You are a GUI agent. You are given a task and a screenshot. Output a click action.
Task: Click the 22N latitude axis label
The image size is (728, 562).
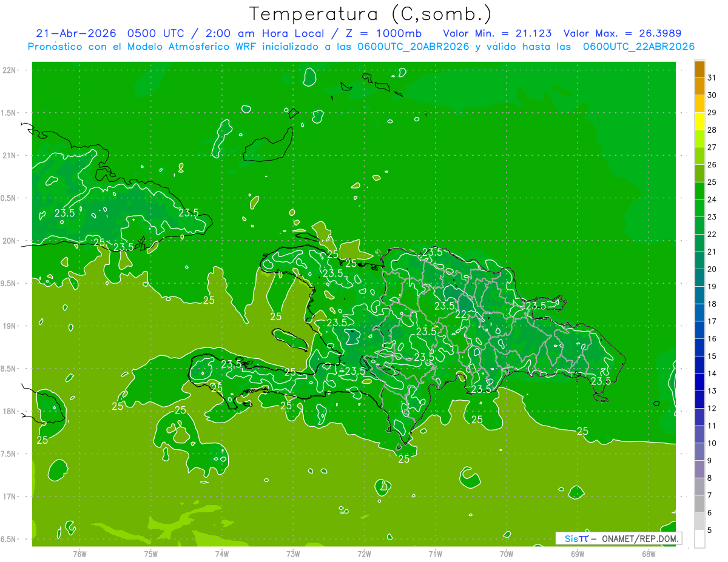[9, 70]
